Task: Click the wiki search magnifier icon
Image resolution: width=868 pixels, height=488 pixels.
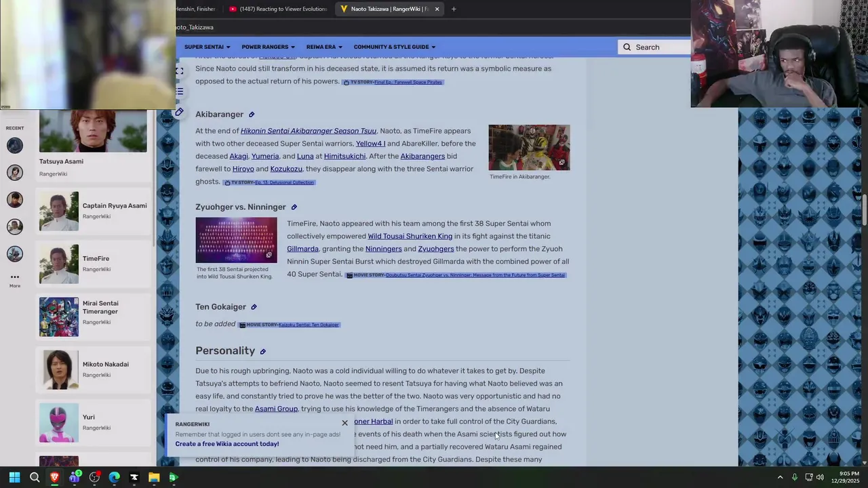Action: click(x=627, y=47)
